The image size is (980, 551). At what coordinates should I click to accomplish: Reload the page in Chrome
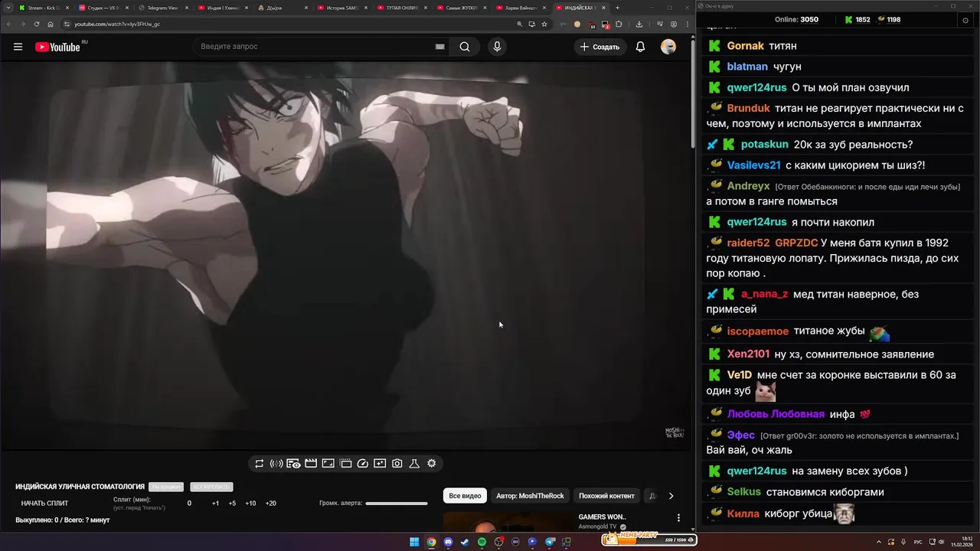[x=36, y=24]
